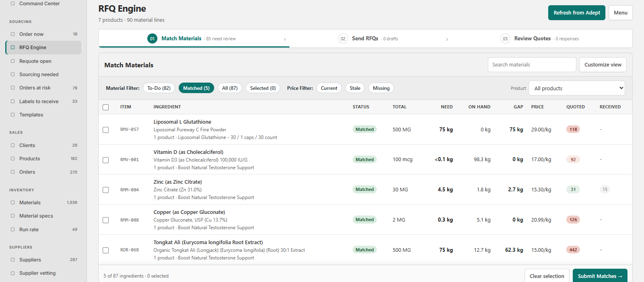Click the Materials sidebar icon

(13, 203)
